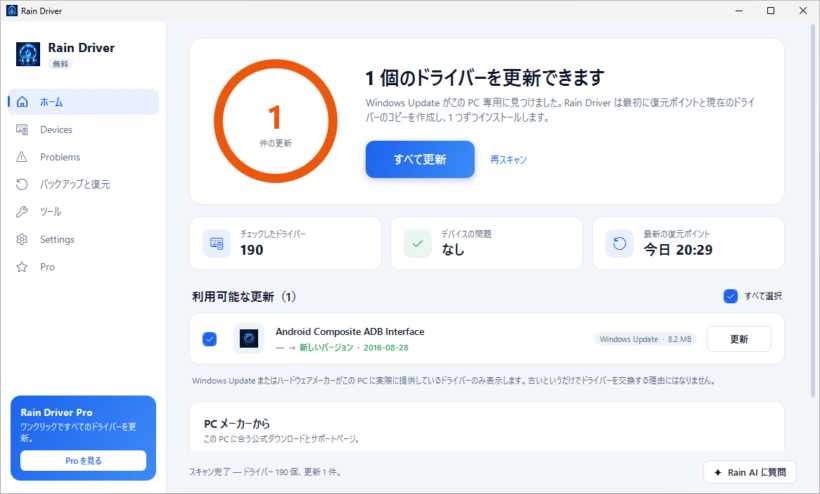
Task: Click the スキャン完了 status bar text
Action: coord(265,472)
